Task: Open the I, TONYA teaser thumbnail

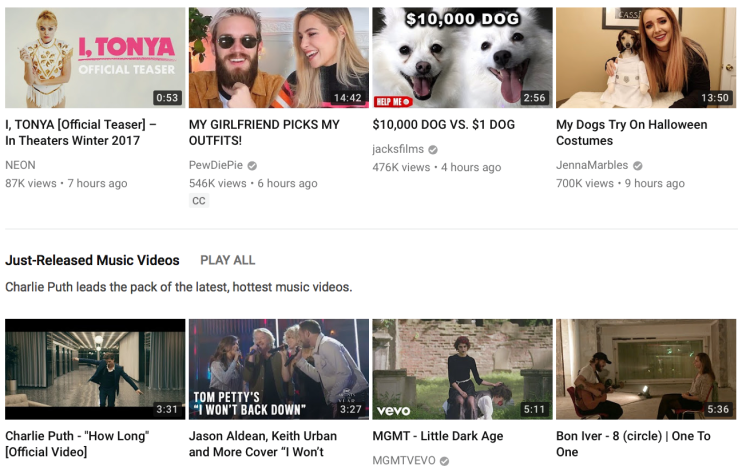Action: click(x=95, y=57)
